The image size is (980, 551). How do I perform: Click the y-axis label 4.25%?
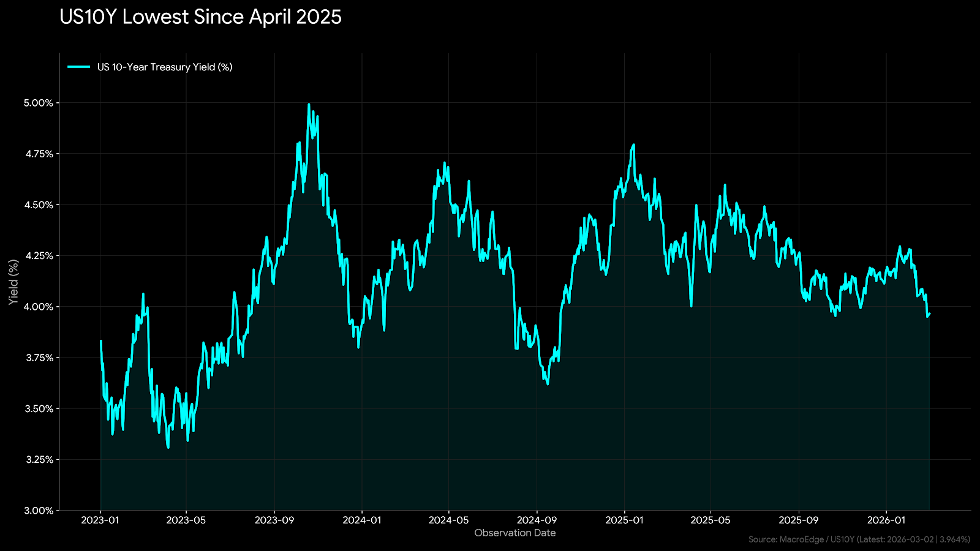[39, 255]
